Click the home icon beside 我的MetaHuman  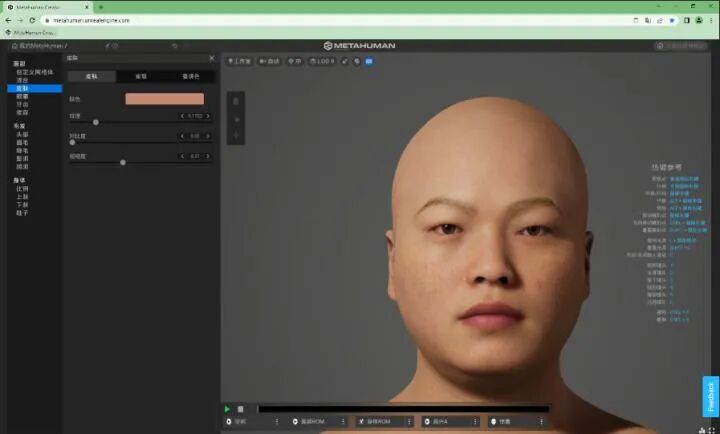(14, 46)
